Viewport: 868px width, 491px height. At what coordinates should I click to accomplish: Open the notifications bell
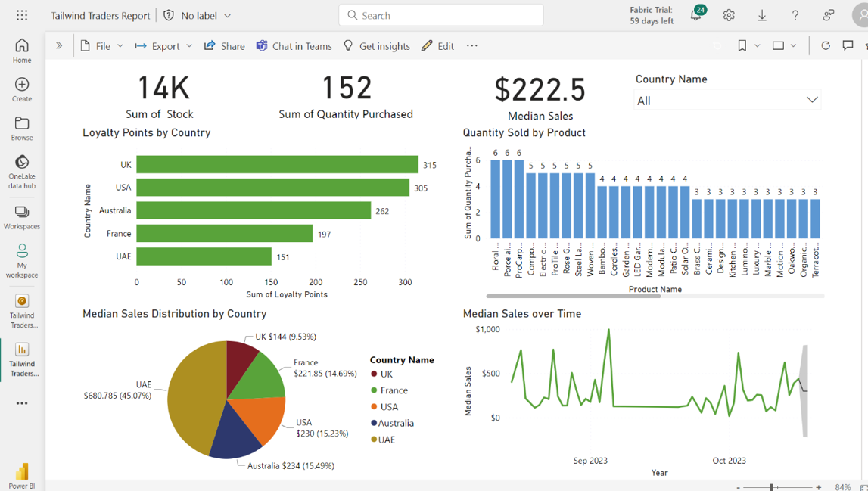coord(695,15)
